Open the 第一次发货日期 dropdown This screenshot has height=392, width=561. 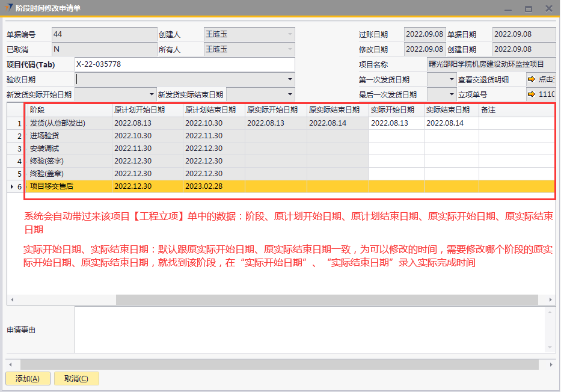click(452, 79)
